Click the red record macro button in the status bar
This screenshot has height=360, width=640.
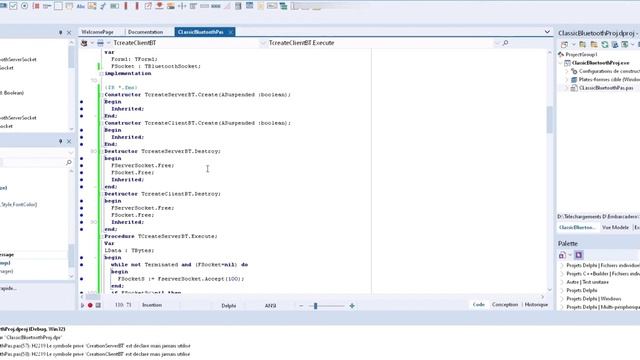90,305
